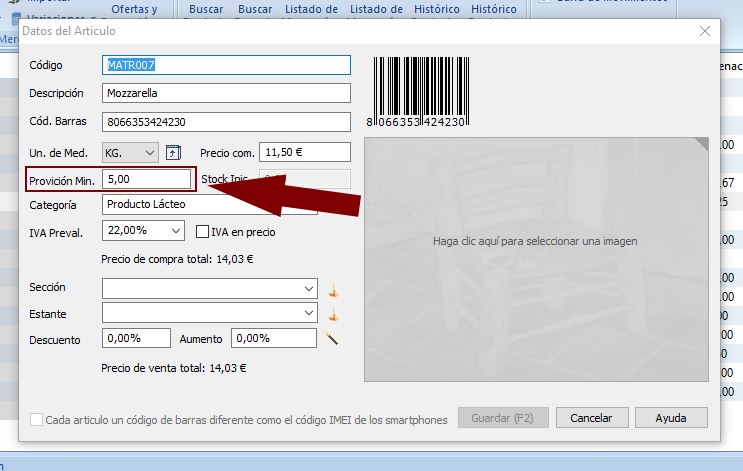Click the Ayuda button

point(671,418)
